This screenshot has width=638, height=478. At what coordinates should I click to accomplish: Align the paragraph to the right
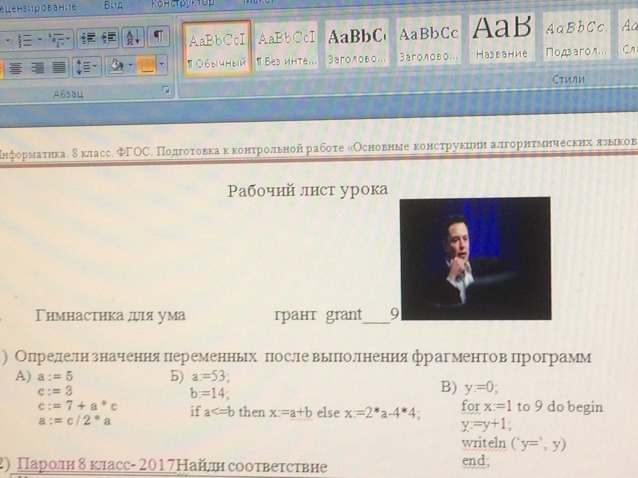[37, 68]
